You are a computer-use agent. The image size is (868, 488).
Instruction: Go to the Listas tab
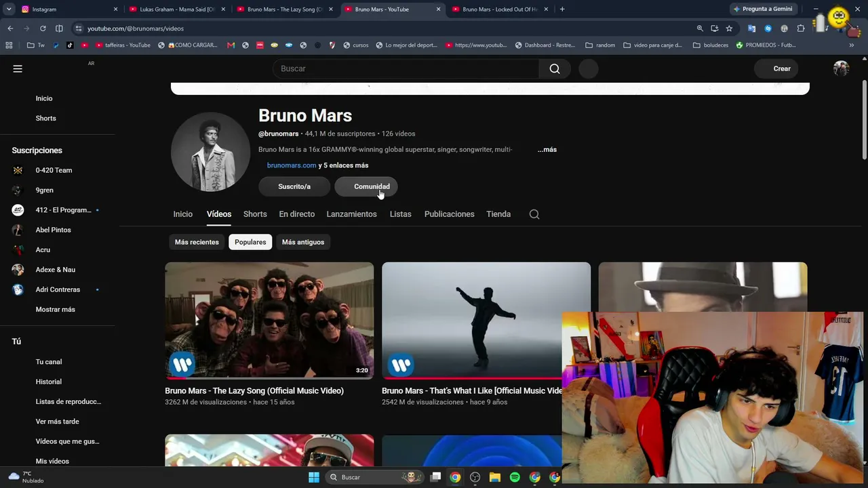click(x=401, y=214)
